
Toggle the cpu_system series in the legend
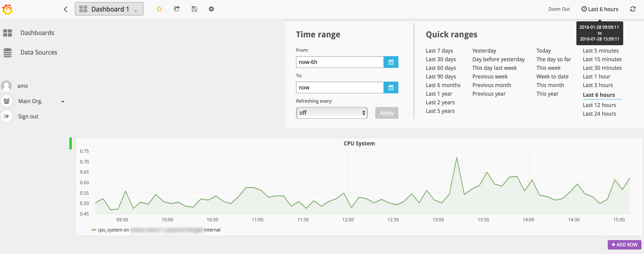[113, 230]
